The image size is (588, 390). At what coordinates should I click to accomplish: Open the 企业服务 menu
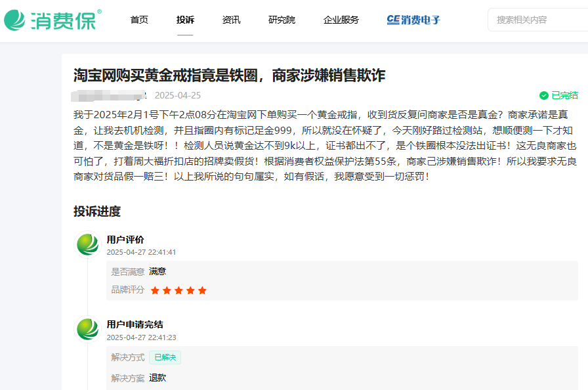pos(341,20)
